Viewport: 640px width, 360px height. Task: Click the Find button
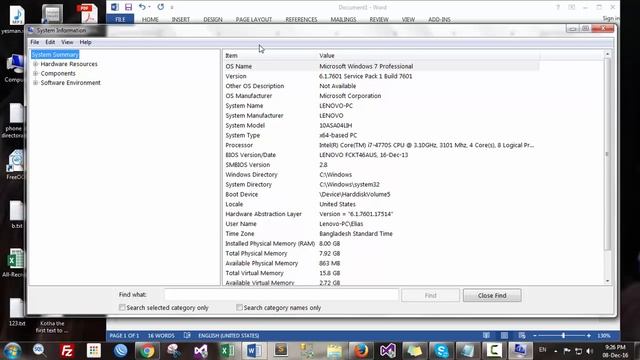430,295
